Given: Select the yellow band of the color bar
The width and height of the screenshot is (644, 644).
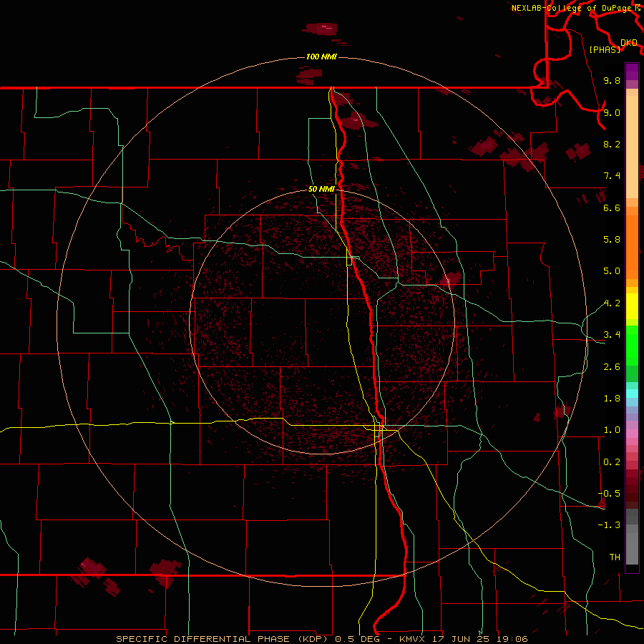Looking at the screenshot, I should [632, 306].
